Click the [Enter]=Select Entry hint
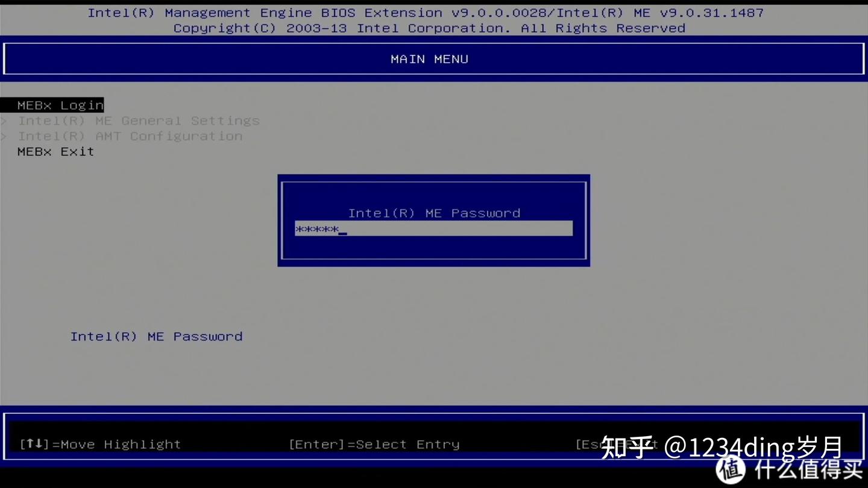Image resolution: width=868 pixels, height=488 pixels. pos(374,444)
